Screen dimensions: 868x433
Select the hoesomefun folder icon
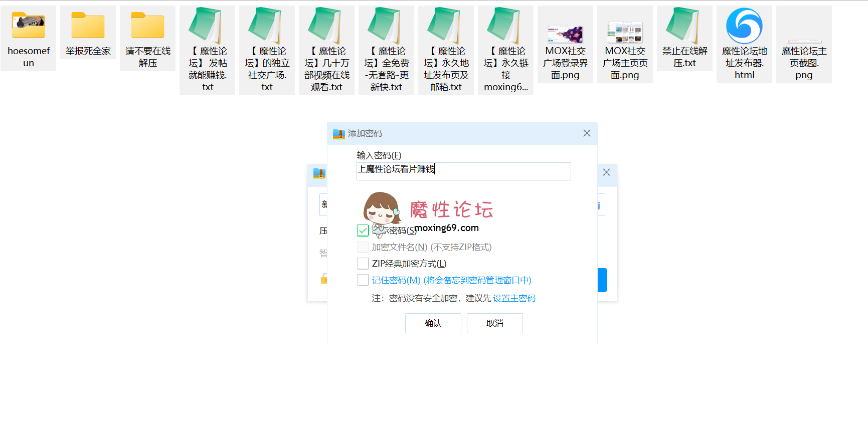click(29, 25)
